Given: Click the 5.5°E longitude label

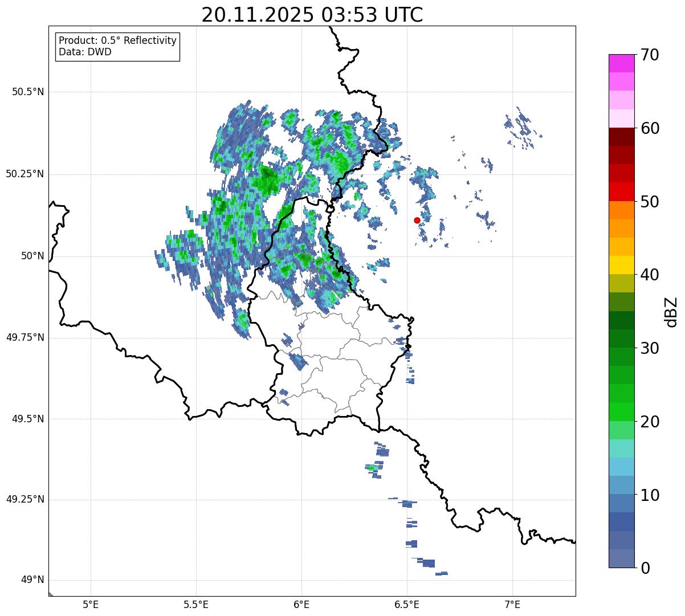Looking at the screenshot, I should [196, 604].
